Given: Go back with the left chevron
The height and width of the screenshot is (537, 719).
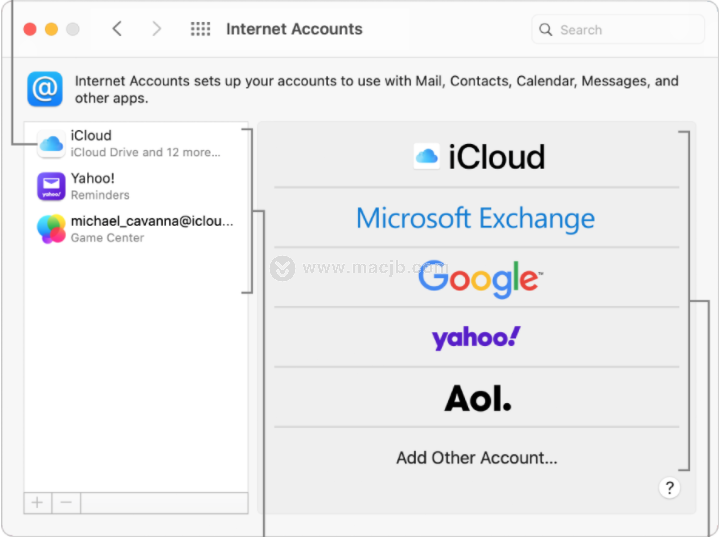Looking at the screenshot, I should (x=117, y=29).
